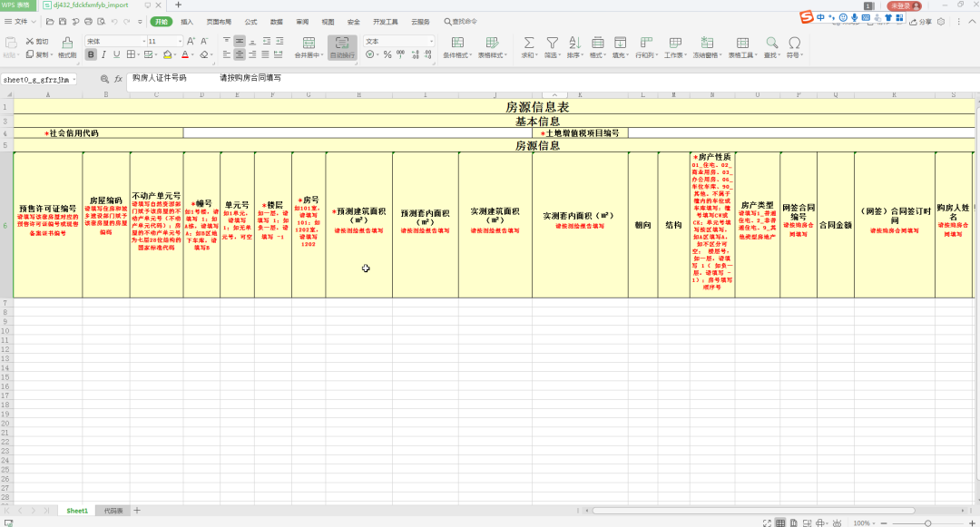
Task: Open the 页面布局 ribbon tab
Action: [218, 21]
